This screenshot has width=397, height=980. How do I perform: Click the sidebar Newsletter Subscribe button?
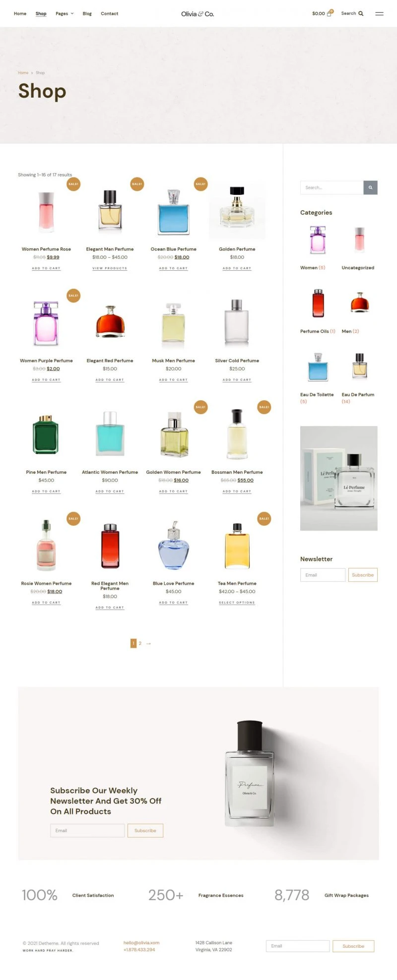click(363, 575)
